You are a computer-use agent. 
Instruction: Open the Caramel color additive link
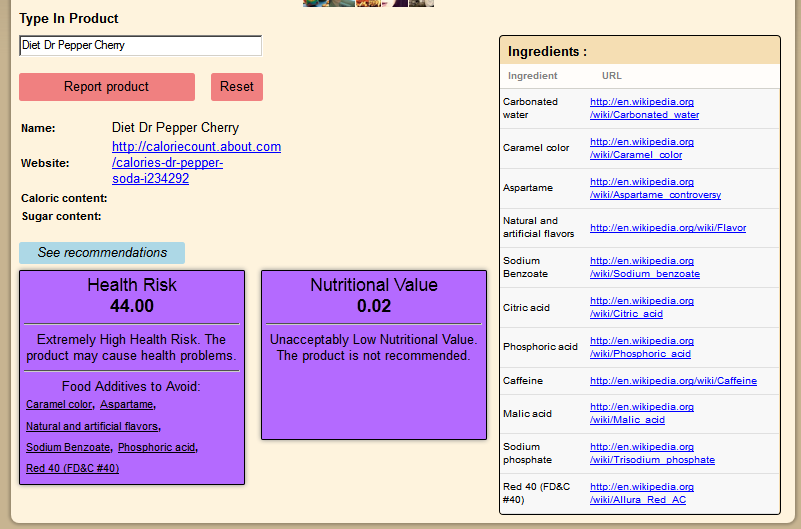tap(59, 404)
